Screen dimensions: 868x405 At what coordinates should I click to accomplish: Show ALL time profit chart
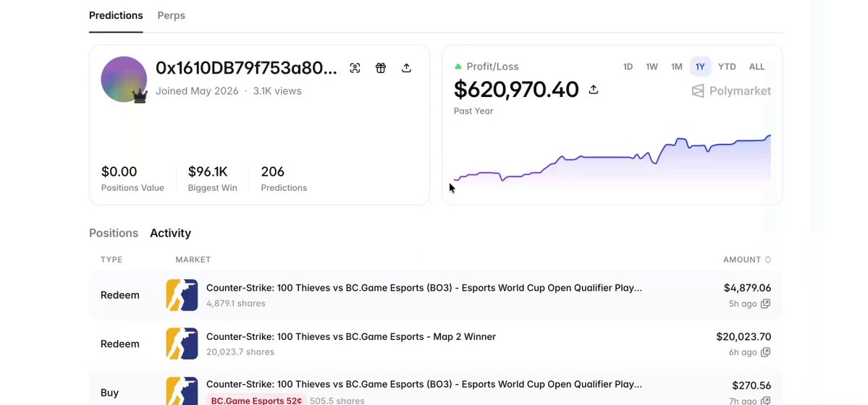tap(757, 67)
